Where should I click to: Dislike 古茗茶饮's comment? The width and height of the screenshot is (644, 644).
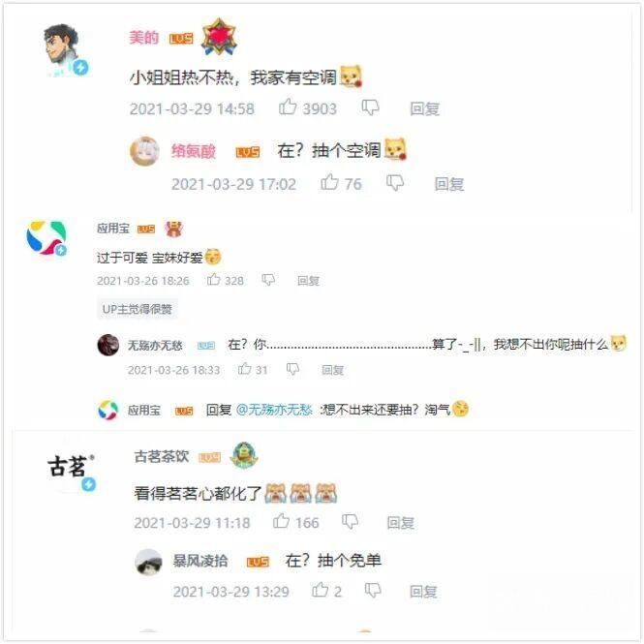350,522
